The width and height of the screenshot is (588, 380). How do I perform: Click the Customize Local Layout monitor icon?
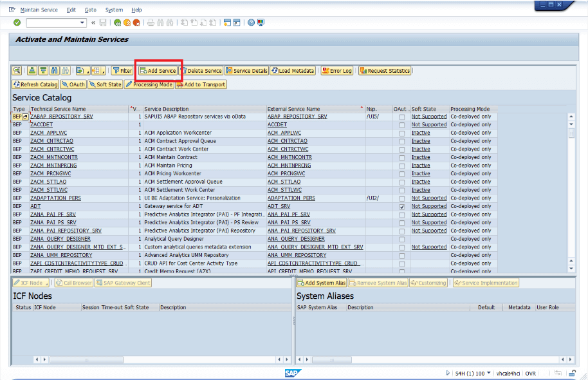tap(261, 23)
